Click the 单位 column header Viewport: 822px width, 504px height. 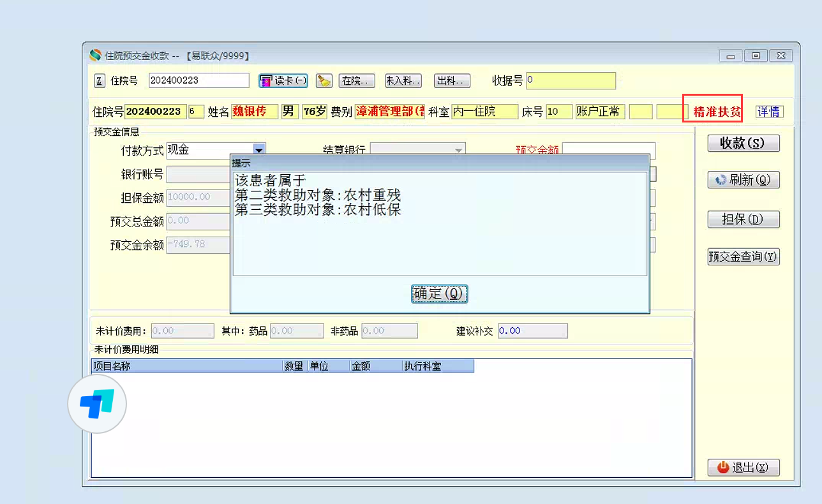click(x=329, y=366)
